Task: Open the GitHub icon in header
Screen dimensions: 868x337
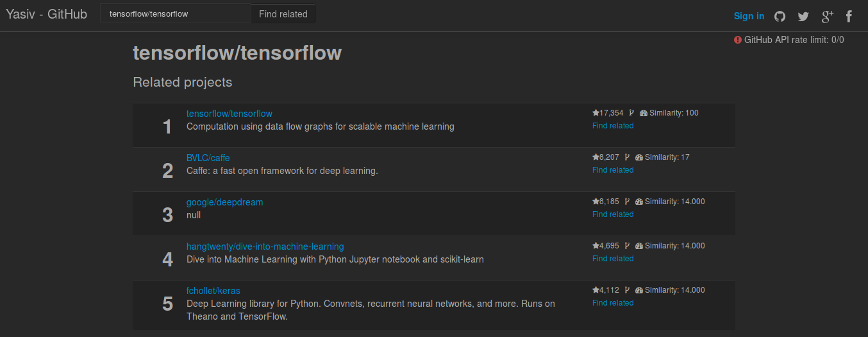Action: pyautogui.click(x=780, y=16)
